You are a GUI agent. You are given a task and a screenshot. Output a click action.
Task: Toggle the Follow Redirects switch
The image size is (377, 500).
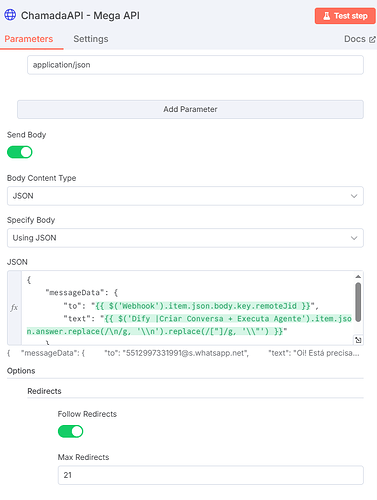70,431
